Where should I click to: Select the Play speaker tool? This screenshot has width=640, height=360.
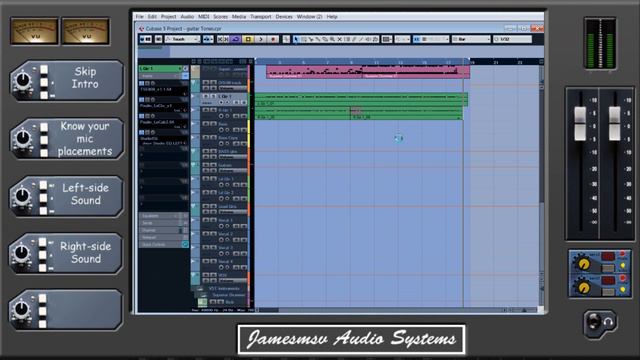click(368, 40)
